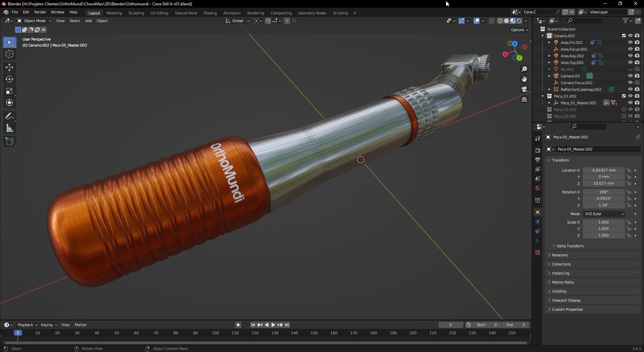Open the World properties tab
The image size is (644, 352).
coord(538,188)
